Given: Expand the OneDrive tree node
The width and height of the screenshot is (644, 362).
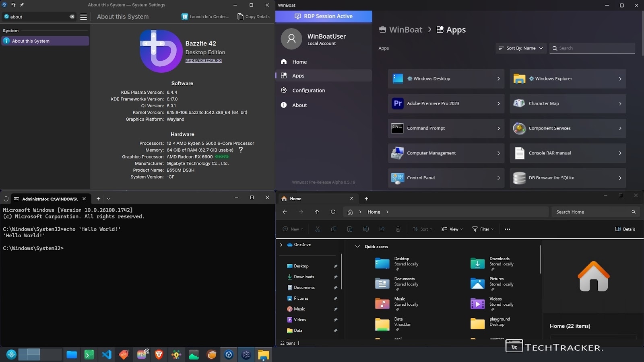Looking at the screenshot, I should click(x=281, y=245).
